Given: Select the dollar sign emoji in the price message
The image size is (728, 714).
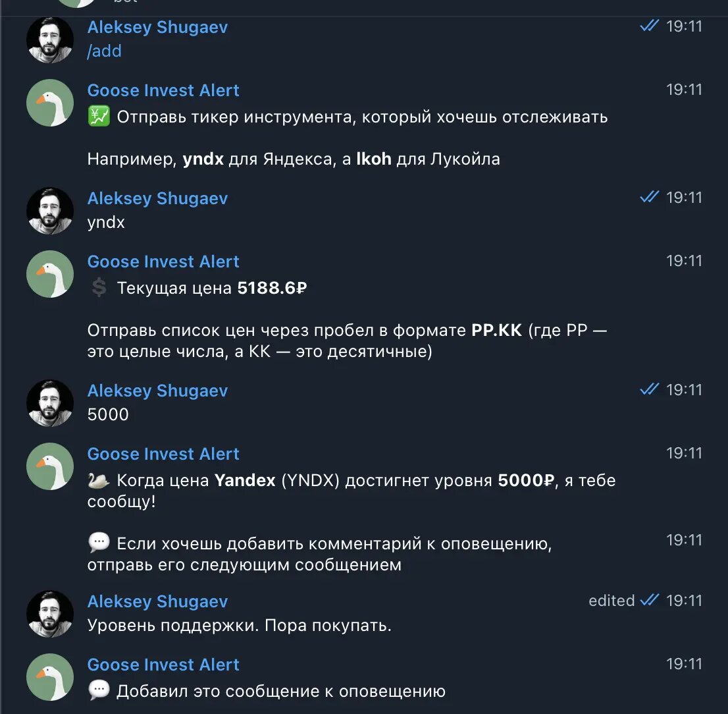Looking at the screenshot, I should (98, 287).
